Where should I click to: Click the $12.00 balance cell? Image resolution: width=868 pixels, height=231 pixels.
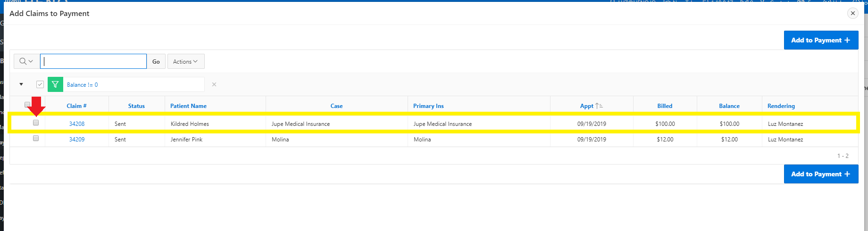pos(729,140)
